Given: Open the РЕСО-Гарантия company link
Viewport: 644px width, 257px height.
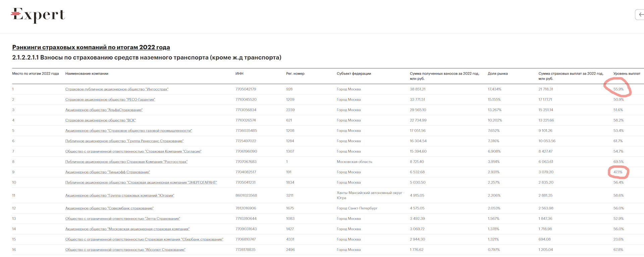Looking at the screenshot, I should click(x=110, y=100).
